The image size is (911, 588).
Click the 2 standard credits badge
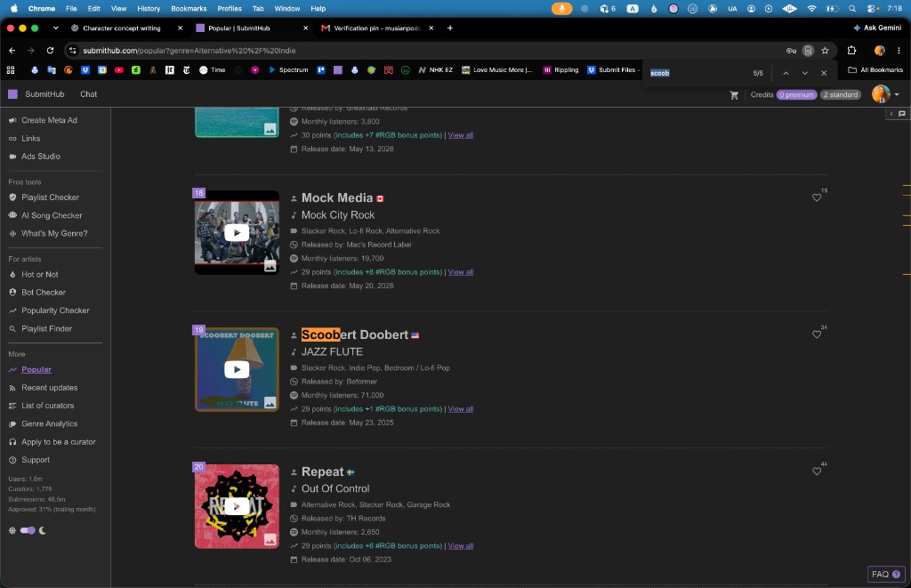point(840,94)
